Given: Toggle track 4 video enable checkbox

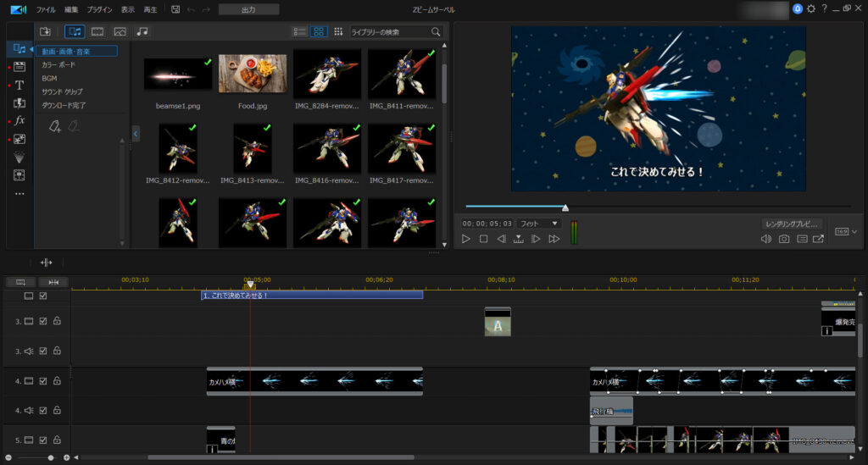Looking at the screenshot, I should (x=43, y=381).
